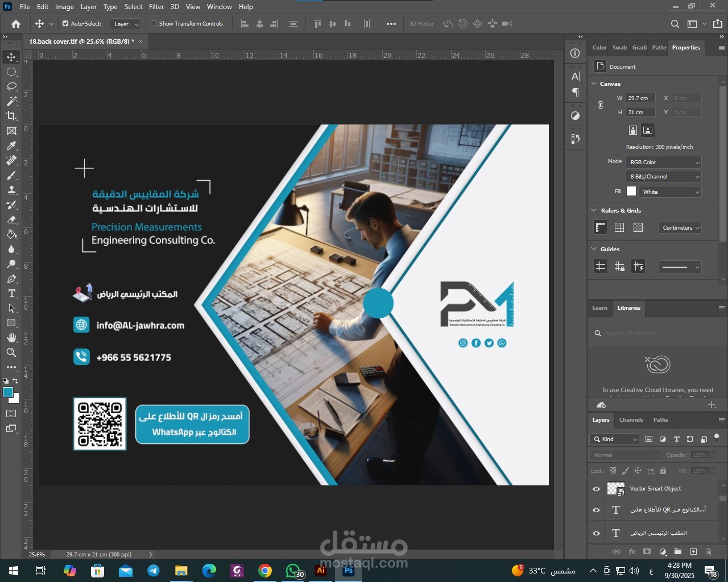Viewport: 728px width, 582px height.
Task: Select the Eyedropper tool
Action: coord(11,145)
